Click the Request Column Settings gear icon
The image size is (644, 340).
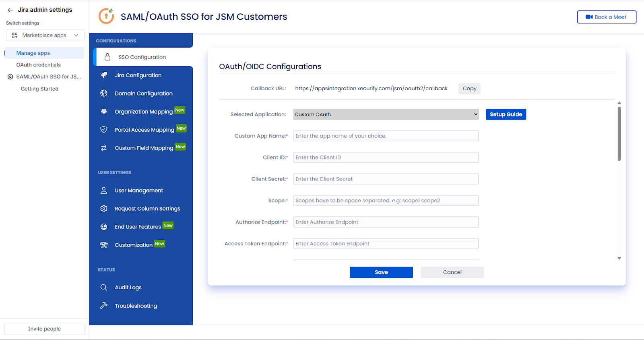(x=104, y=208)
